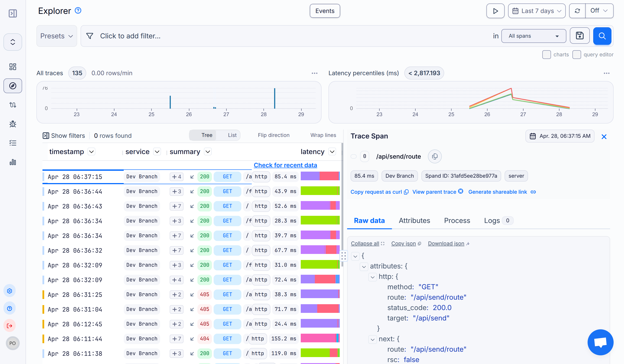This screenshot has width=624, height=364.
Task: Enable the charts checkbox
Action: [x=547, y=54]
